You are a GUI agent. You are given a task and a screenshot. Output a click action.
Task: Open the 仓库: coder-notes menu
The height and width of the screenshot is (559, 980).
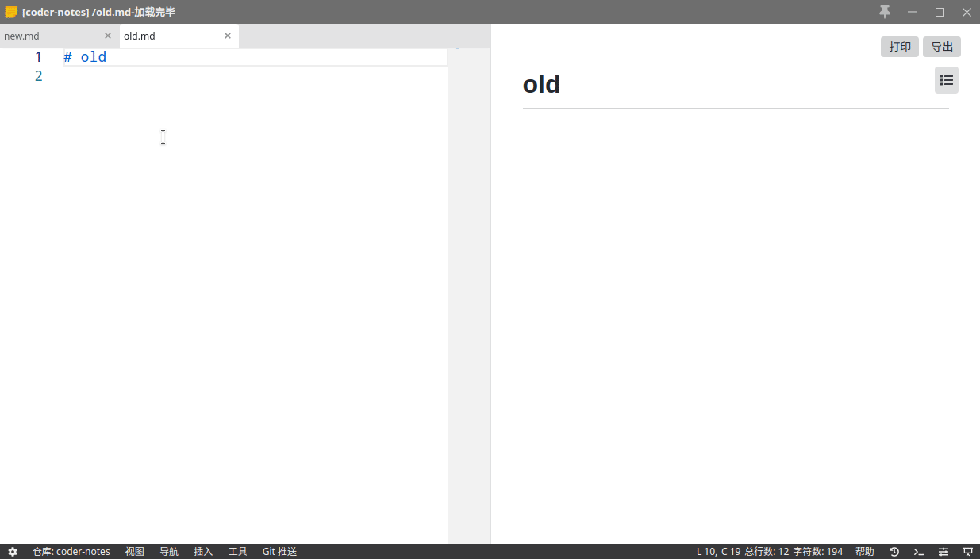(x=71, y=552)
